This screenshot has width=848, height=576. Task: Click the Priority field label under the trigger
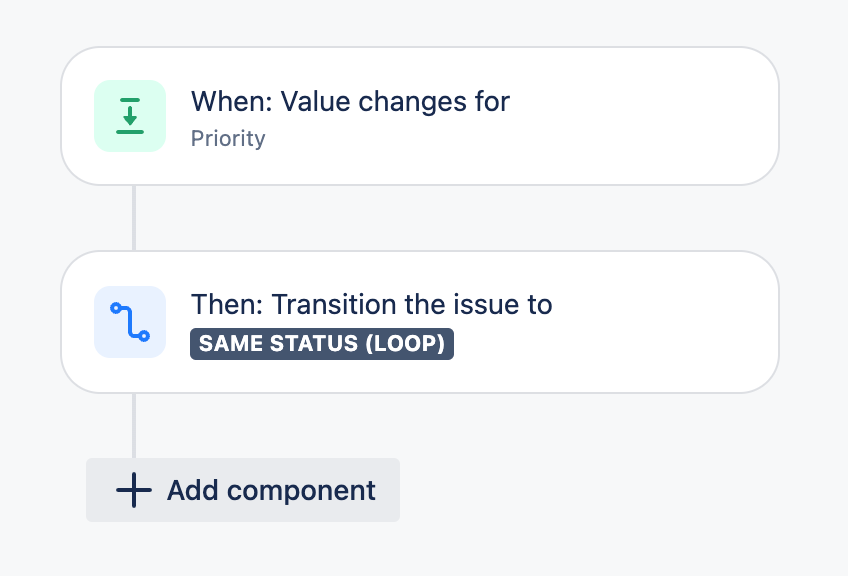pos(228,138)
